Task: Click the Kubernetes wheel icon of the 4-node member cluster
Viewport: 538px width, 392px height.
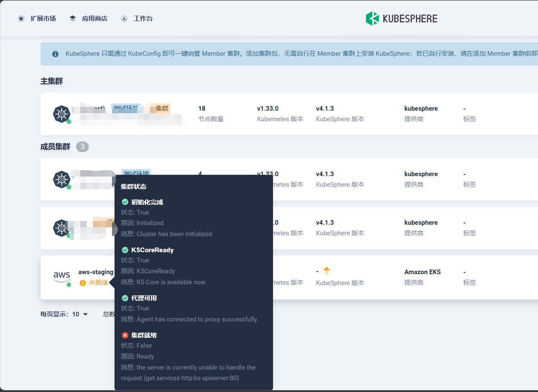Action: (x=61, y=180)
